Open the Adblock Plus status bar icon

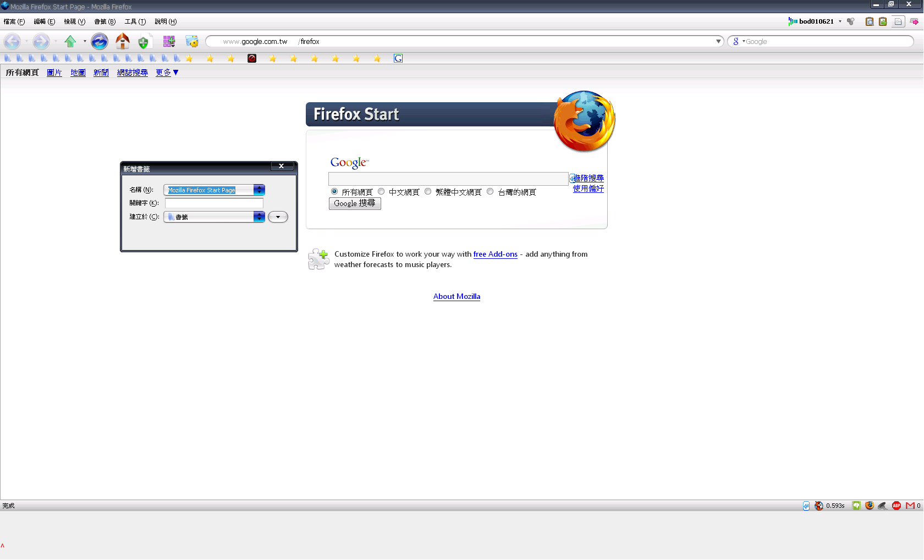pyautogui.click(x=896, y=506)
